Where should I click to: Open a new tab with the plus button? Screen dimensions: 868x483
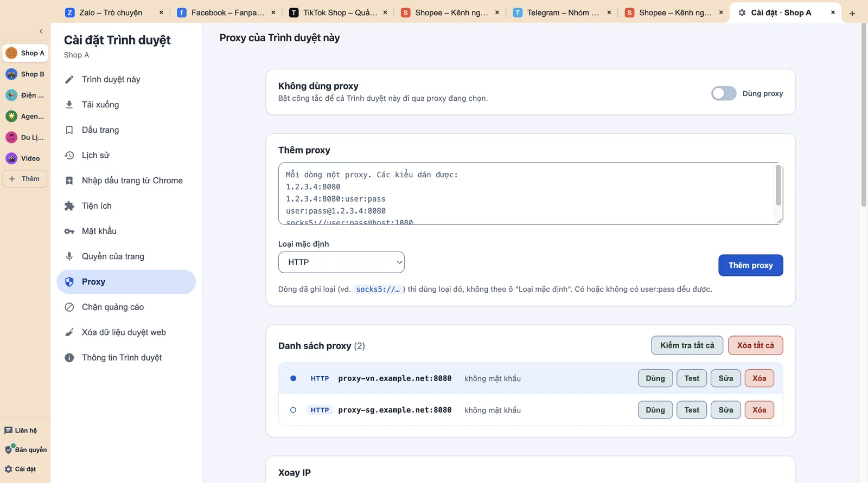(x=852, y=13)
